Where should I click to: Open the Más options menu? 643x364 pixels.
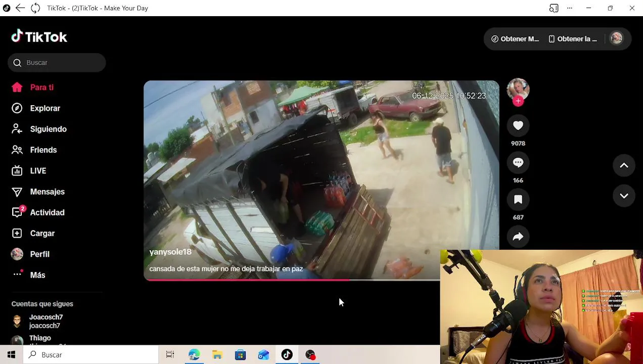pos(37,275)
